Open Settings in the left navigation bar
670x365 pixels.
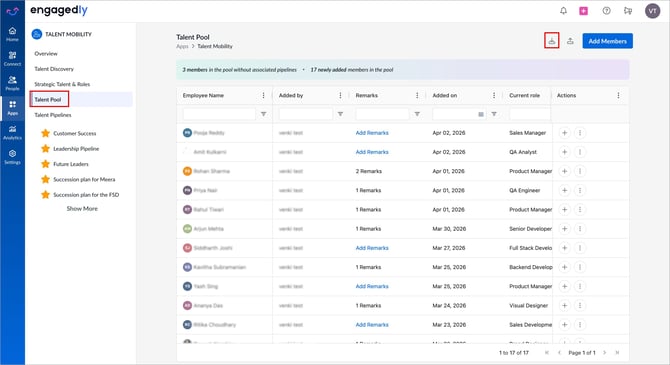[x=12, y=157]
